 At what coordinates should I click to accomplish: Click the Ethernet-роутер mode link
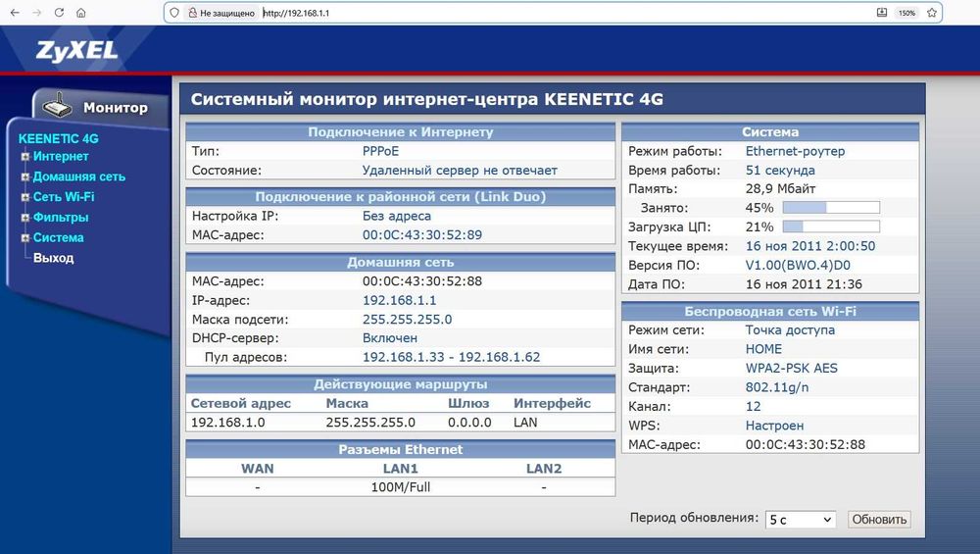coord(795,151)
